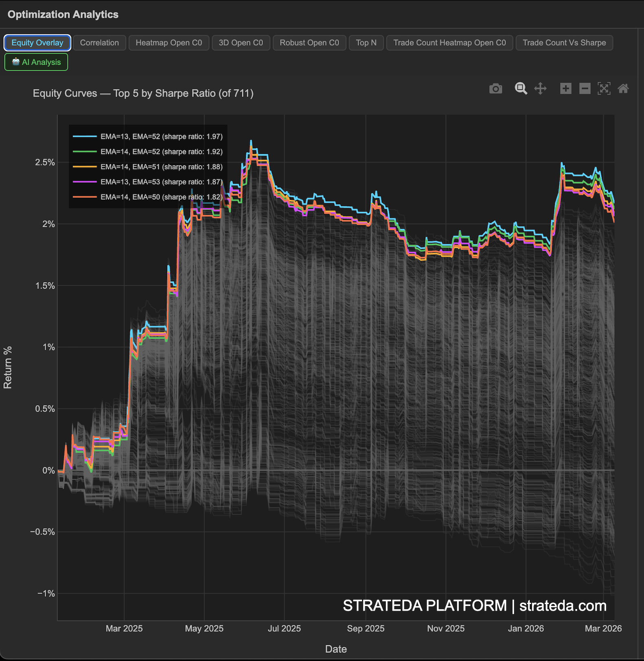Click the camera icon to download plot
644x661 pixels.
tap(495, 88)
